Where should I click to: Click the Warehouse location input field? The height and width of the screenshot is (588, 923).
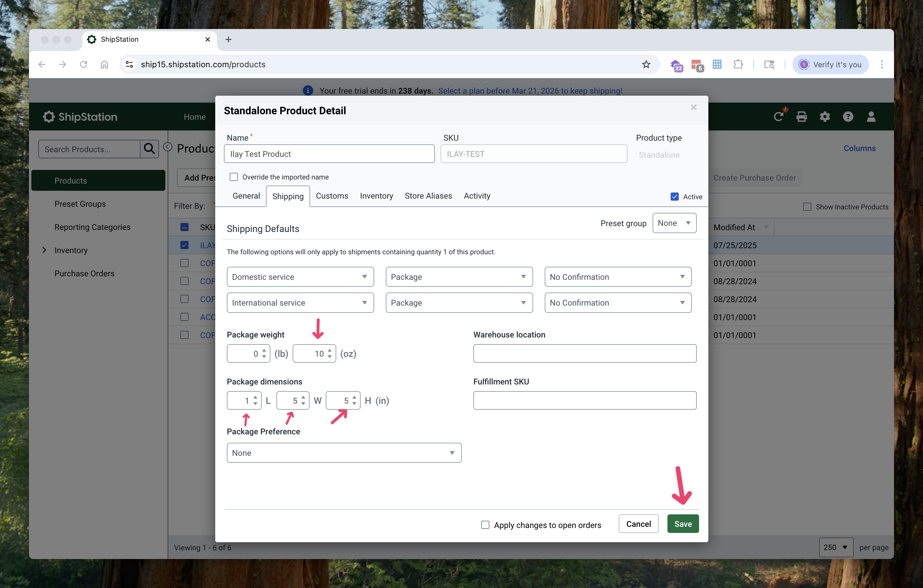tap(584, 353)
